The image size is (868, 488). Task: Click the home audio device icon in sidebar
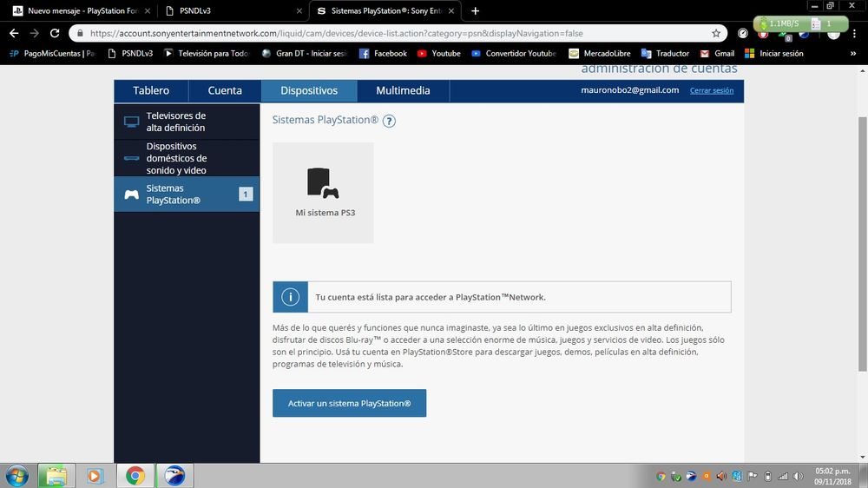132,158
